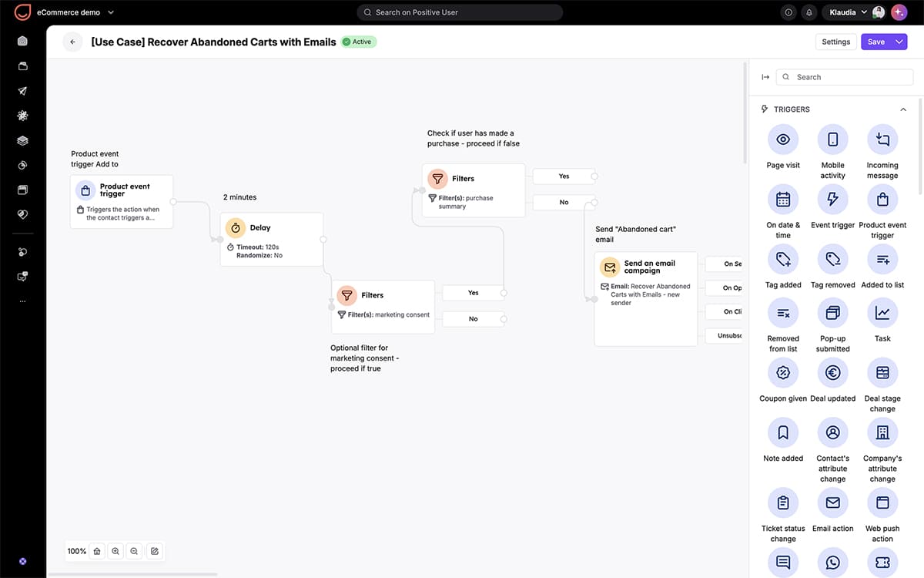Click the canvas vertical scrollbar
The width and height of the screenshot is (924, 578).
pos(745,113)
